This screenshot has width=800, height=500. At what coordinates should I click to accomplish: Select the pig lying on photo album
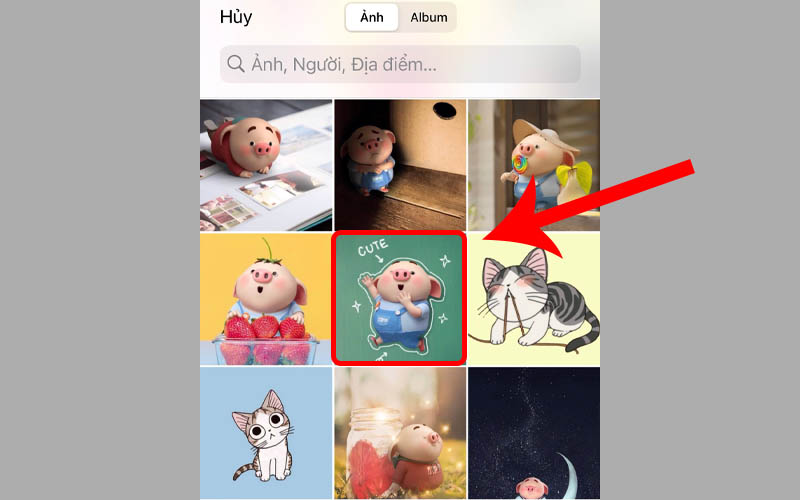pyautogui.click(x=266, y=165)
